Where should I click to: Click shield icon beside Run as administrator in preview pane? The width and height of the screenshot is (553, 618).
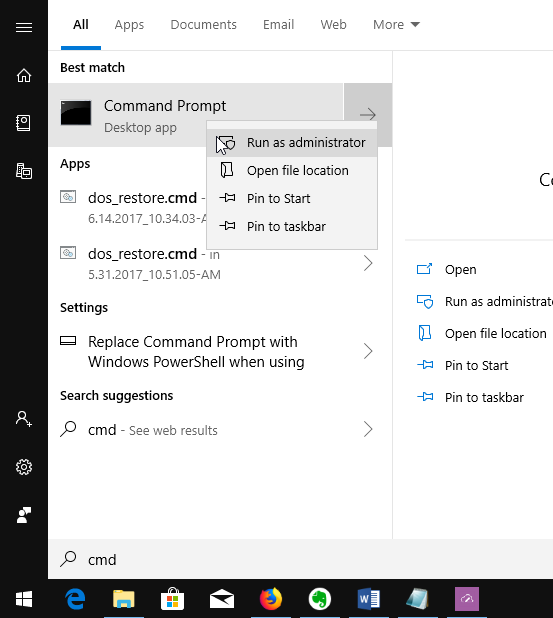click(425, 302)
